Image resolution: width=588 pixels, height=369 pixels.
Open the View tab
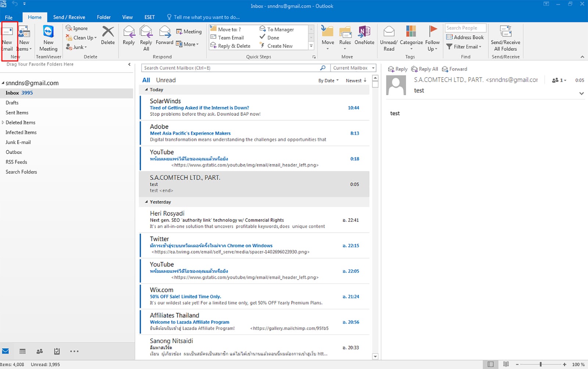(x=128, y=17)
